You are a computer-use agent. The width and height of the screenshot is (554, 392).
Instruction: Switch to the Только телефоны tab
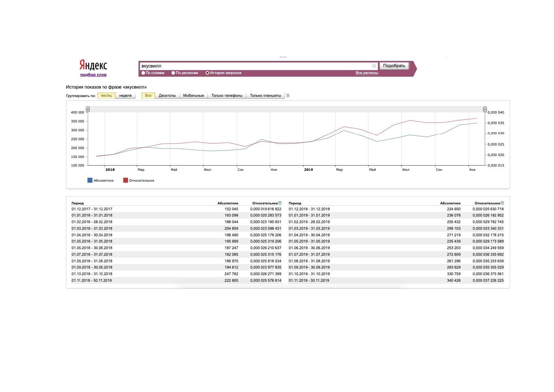point(227,96)
